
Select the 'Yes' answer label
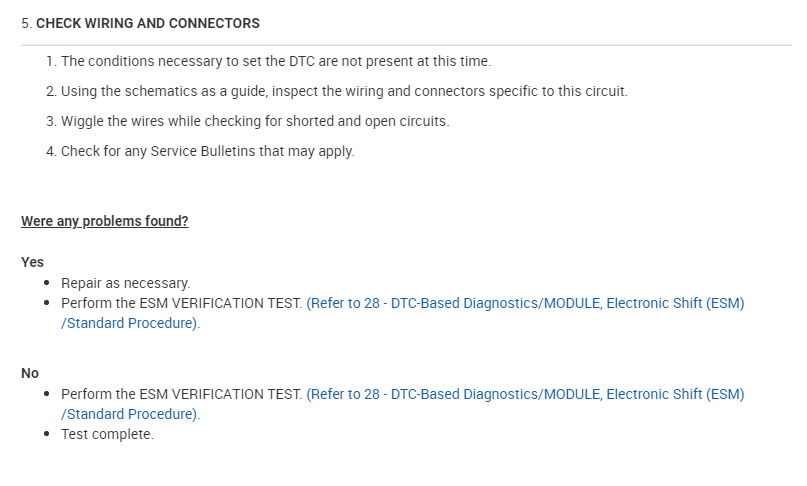tap(33, 262)
